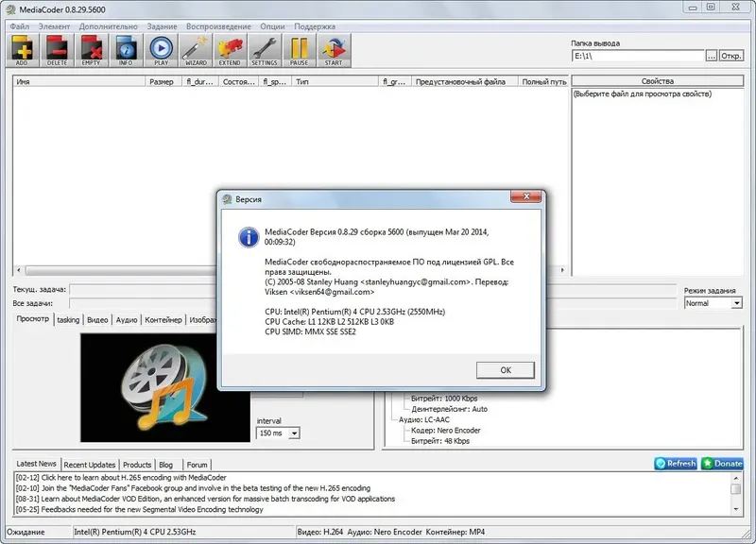This screenshot has height=544, width=756.
Task: Open the Задание menu
Action: pos(162,26)
